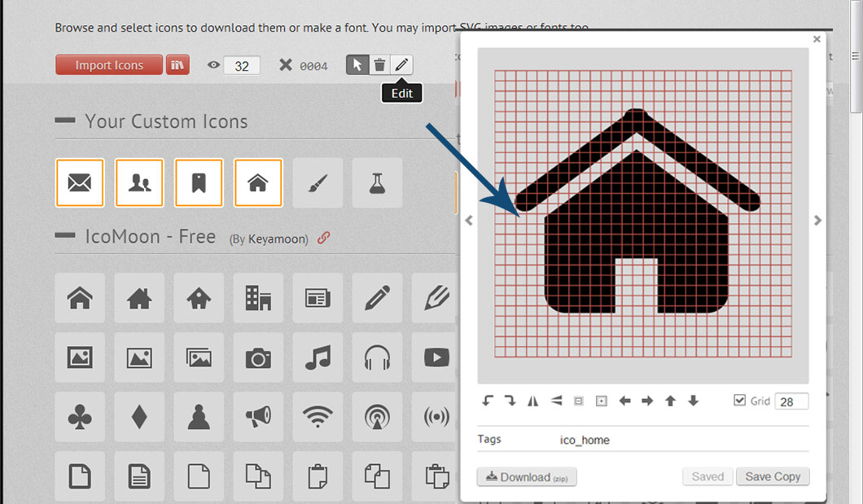
Task: Click the red Import Icons button
Action: click(109, 65)
